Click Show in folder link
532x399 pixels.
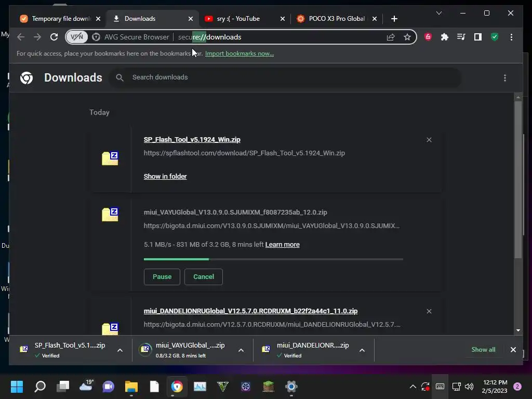point(165,177)
